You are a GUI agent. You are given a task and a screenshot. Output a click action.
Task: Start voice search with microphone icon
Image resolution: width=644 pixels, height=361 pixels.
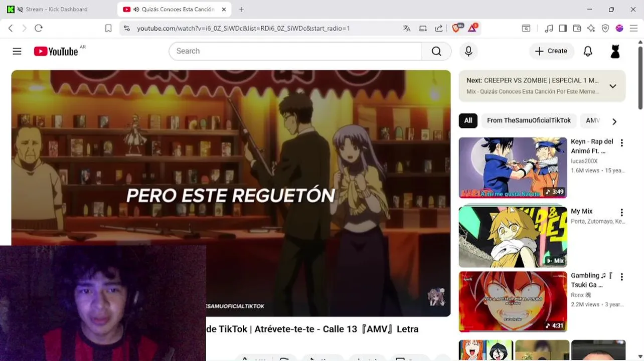point(468,51)
